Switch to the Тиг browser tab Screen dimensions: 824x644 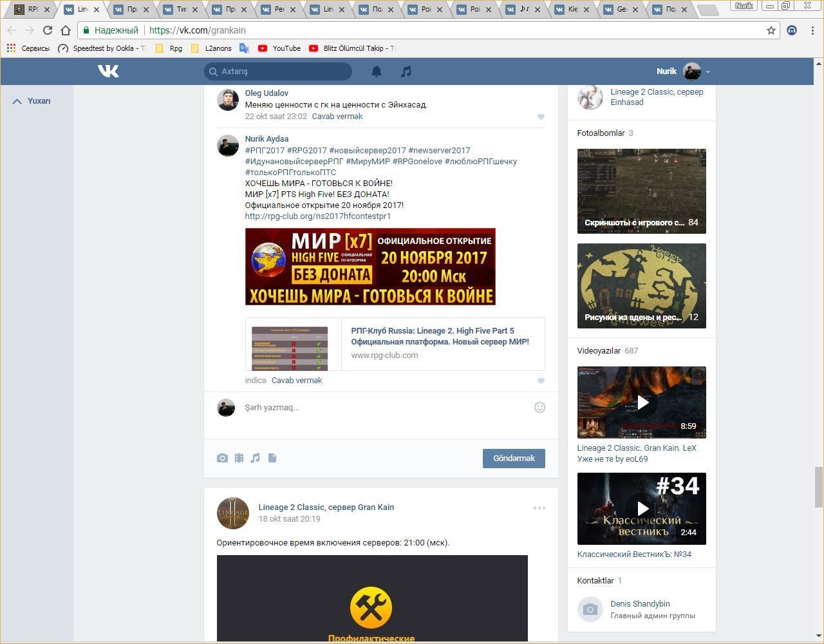pos(183,10)
